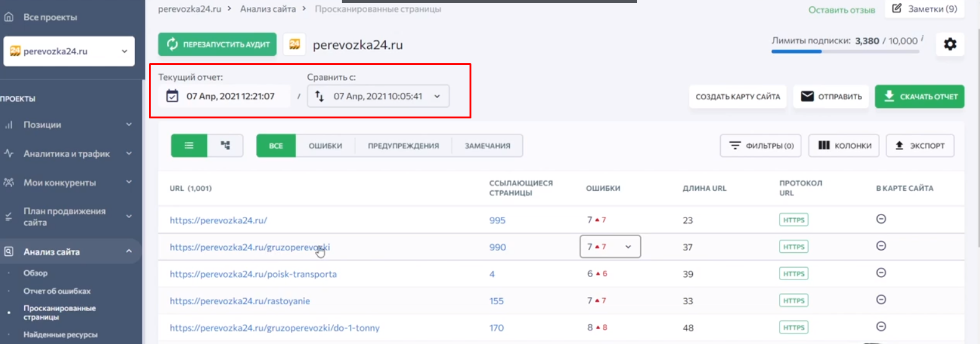Open https://perevozka24.ru/ URL link
Image resolution: width=980 pixels, height=344 pixels.
click(218, 220)
